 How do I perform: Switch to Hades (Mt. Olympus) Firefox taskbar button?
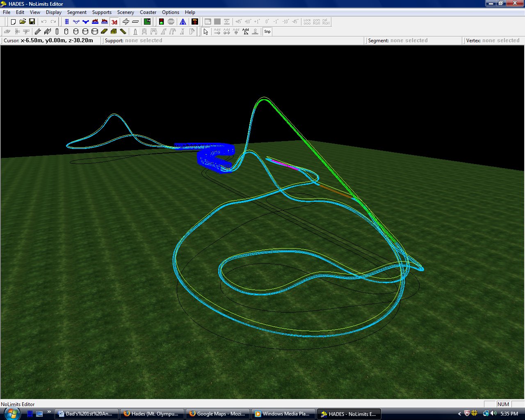tap(152, 414)
